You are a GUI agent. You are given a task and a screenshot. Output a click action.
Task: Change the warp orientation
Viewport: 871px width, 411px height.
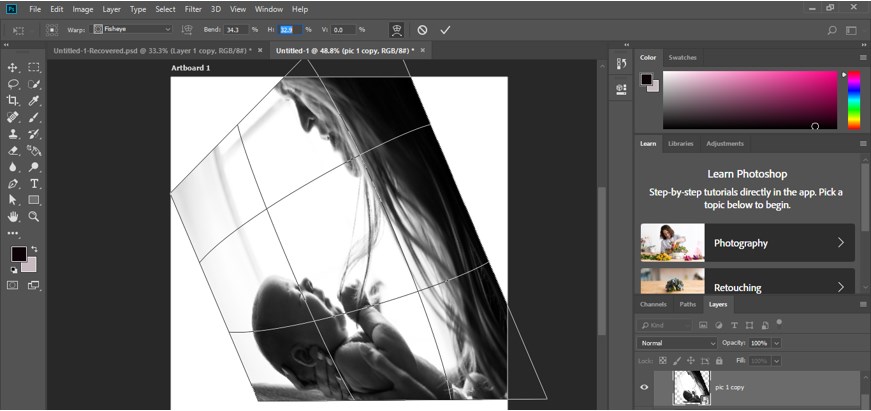pos(188,29)
